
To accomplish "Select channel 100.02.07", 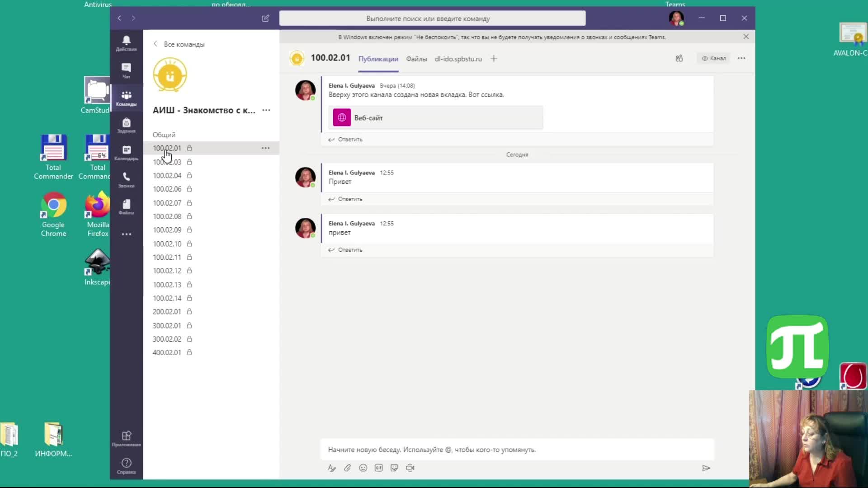I will click(211, 203).
